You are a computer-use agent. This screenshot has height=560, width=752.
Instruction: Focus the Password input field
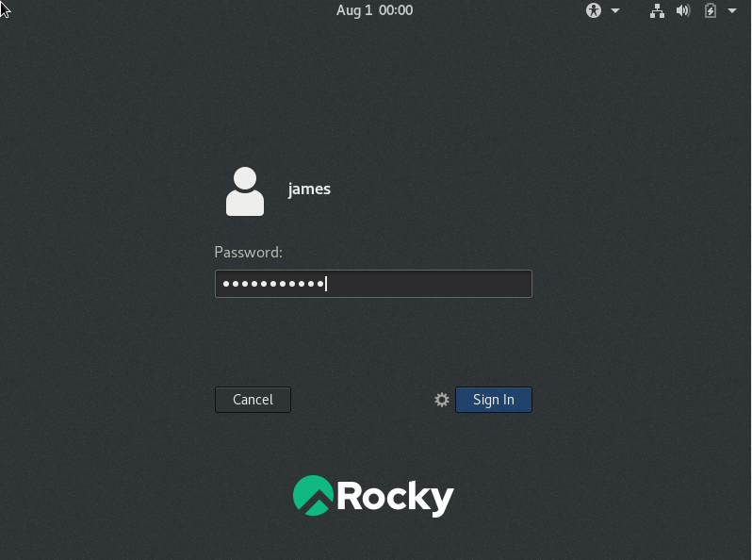373,284
